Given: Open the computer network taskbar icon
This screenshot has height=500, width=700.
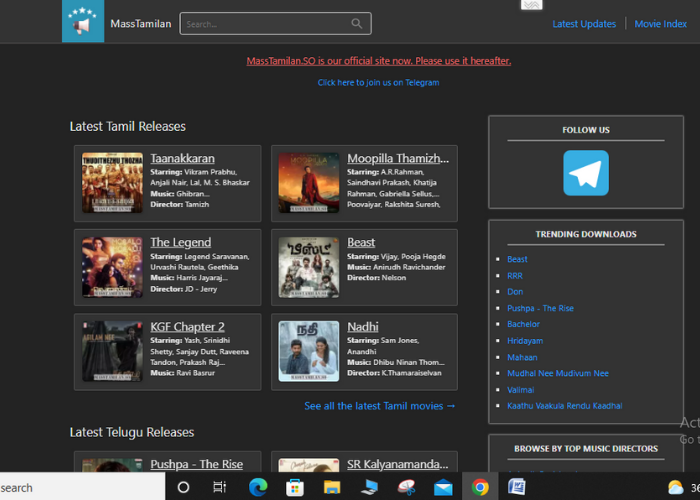Looking at the screenshot, I should (369, 487).
